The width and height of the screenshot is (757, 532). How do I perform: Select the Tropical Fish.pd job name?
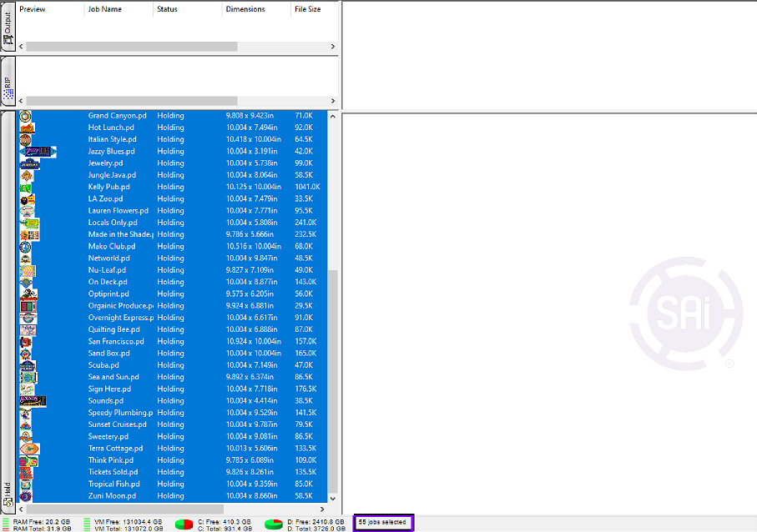tap(114, 484)
